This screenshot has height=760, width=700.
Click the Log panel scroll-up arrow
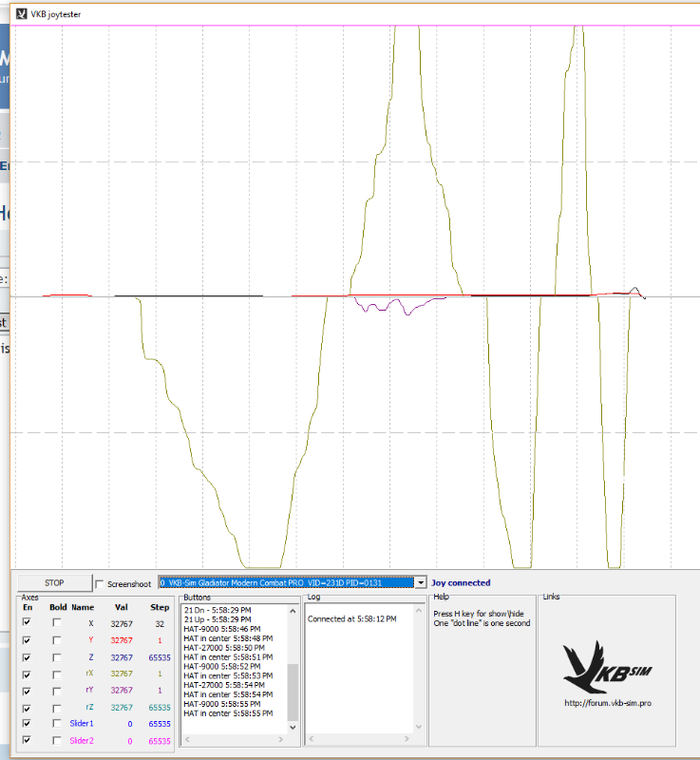pos(419,610)
